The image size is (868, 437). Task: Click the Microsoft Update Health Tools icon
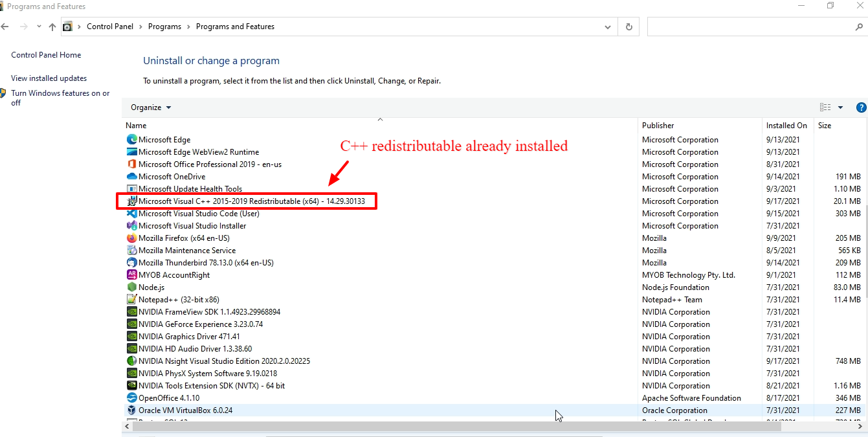(132, 188)
